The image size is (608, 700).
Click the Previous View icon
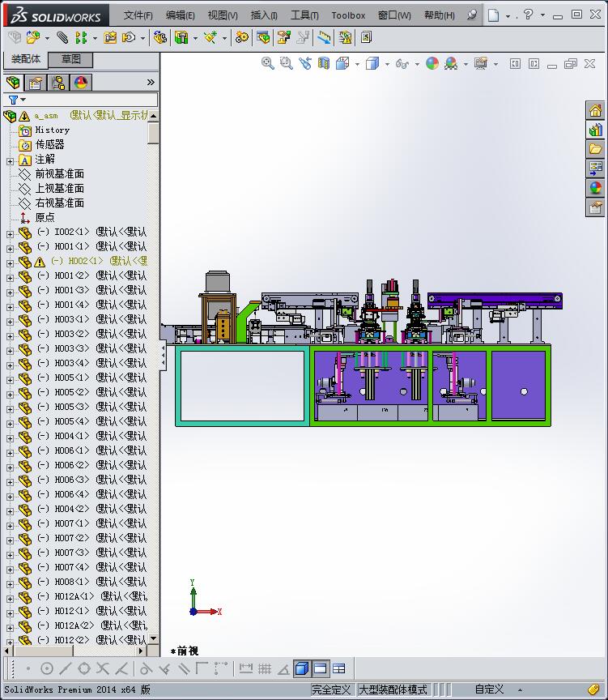click(x=305, y=63)
